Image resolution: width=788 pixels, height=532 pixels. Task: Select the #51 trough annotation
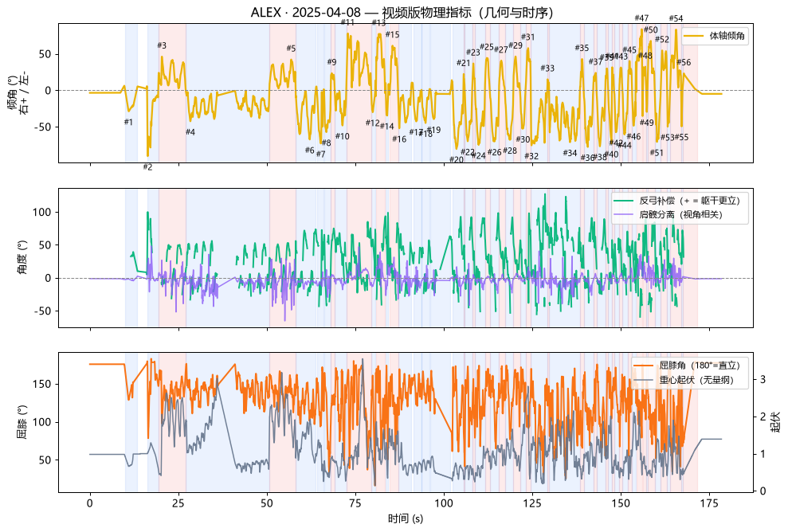click(x=657, y=153)
